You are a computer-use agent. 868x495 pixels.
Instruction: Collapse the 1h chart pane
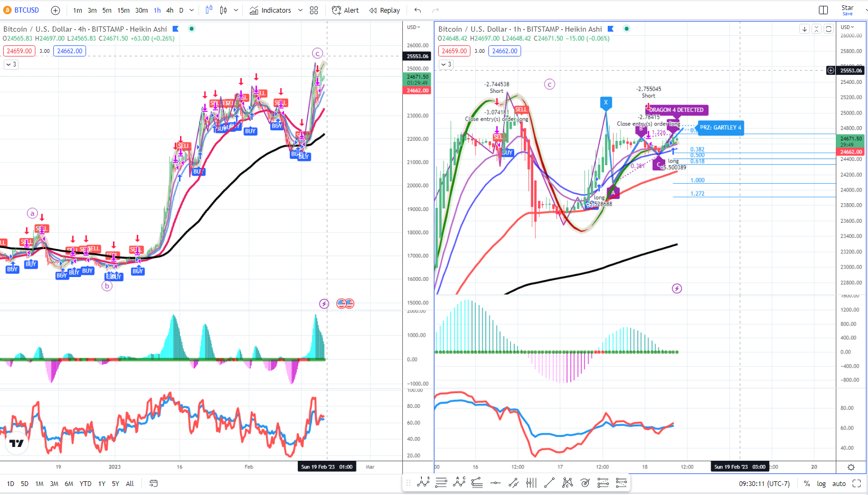(x=816, y=29)
